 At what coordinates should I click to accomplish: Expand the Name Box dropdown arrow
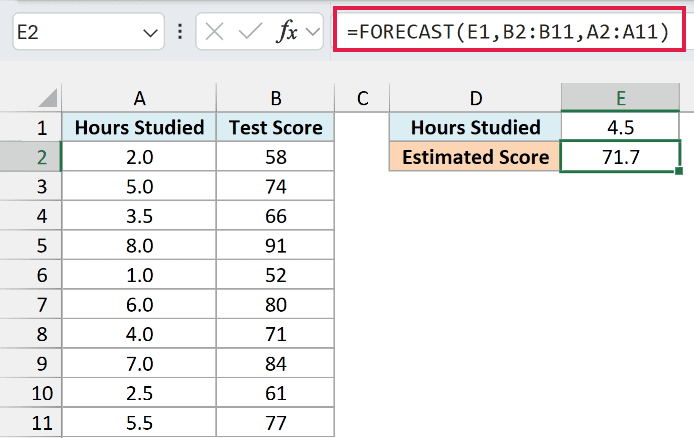[150, 33]
